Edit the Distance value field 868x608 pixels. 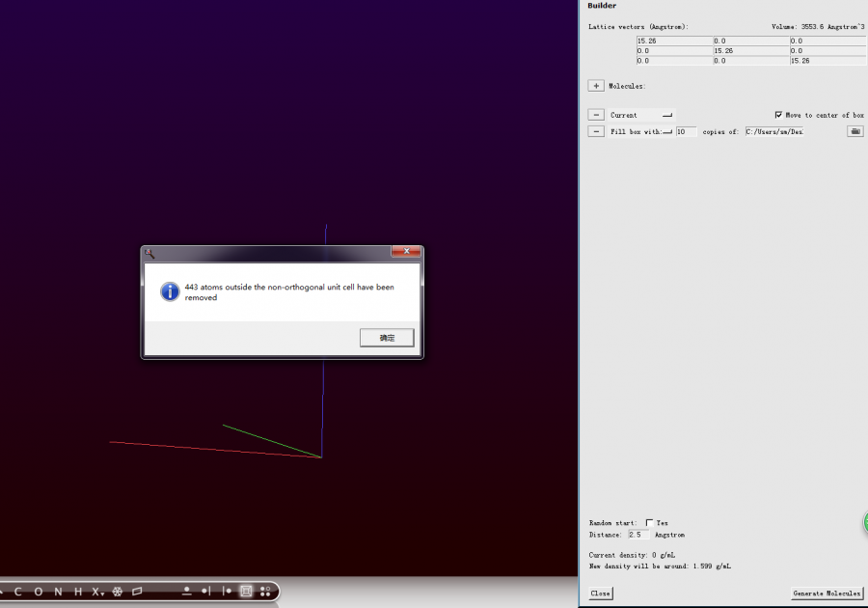coord(638,535)
